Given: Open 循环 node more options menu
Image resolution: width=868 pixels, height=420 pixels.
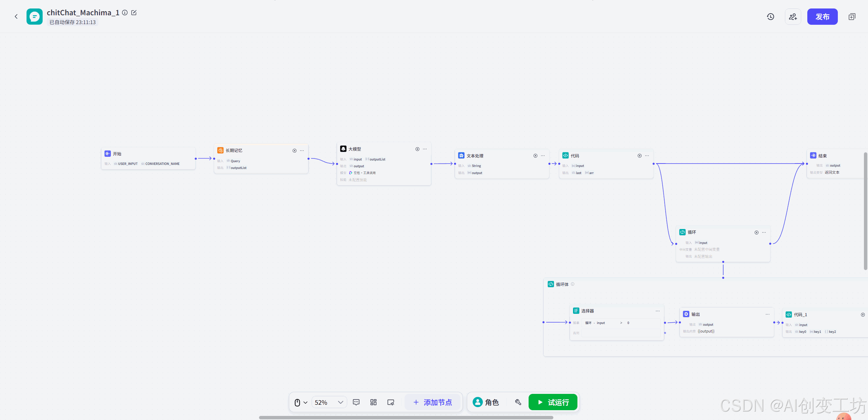Looking at the screenshot, I should [764, 232].
